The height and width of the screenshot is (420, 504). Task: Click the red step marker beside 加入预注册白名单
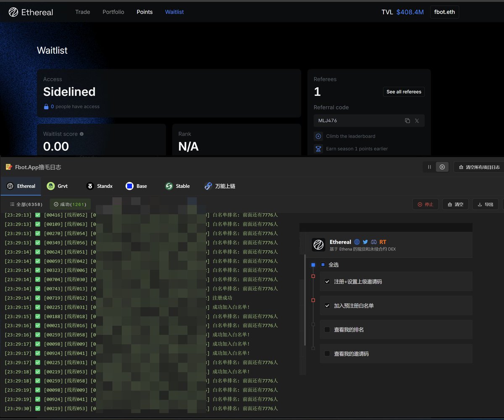click(313, 300)
